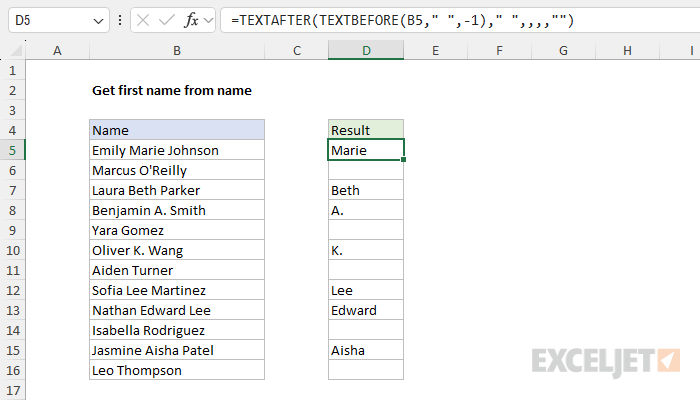Viewport: 700px width, 400px height.
Task: Open the Insert Function fx icon
Action: (191, 20)
